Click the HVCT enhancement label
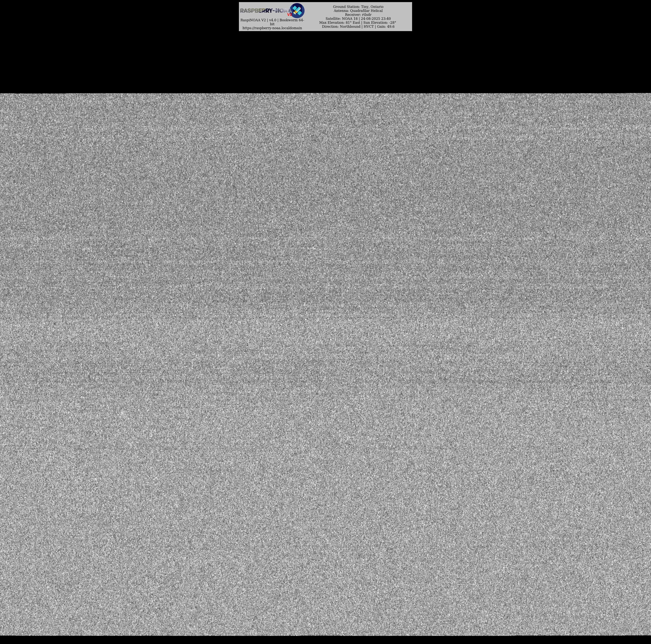Image resolution: width=651 pixels, height=644 pixels. click(x=368, y=27)
